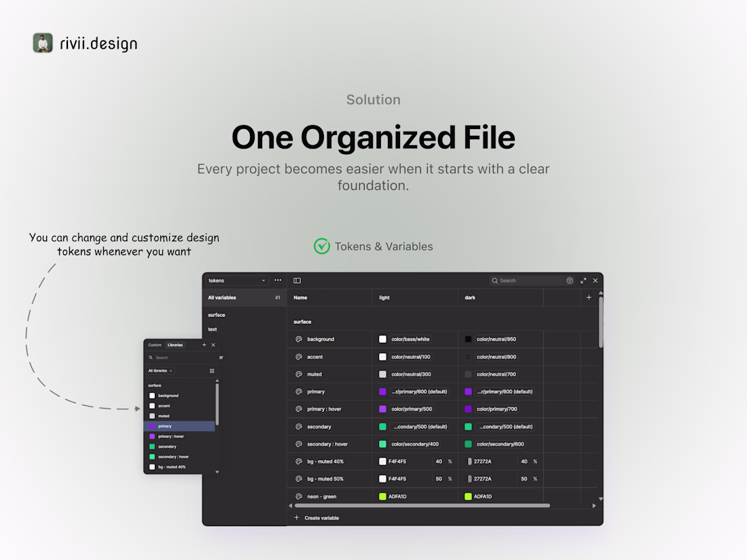Select dark value color/neutral/800 of accent

click(496, 356)
